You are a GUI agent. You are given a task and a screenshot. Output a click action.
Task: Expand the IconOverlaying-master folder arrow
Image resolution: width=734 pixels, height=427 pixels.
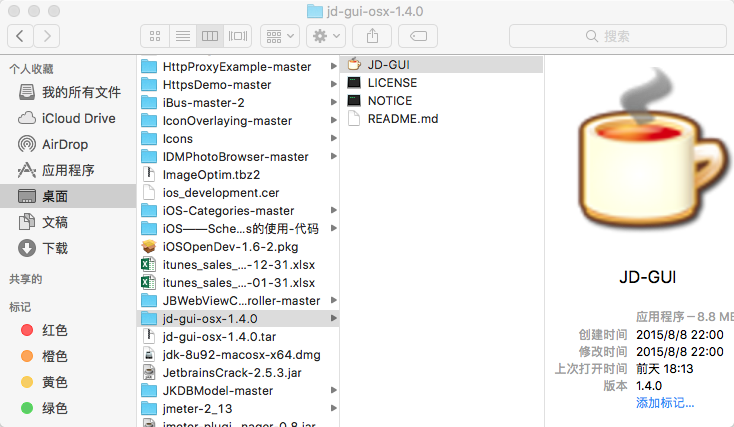(x=333, y=120)
